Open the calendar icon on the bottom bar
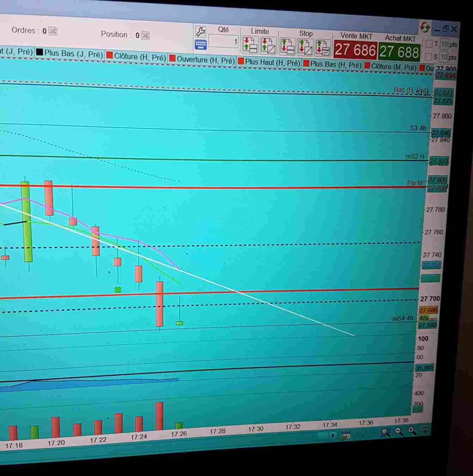Image resolution: width=473 pixels, height=476 pixels. tap(345, 435)
